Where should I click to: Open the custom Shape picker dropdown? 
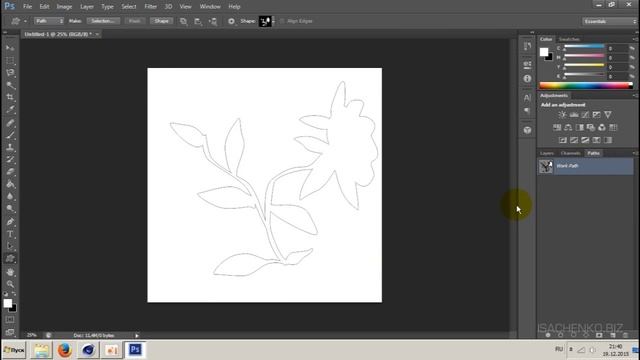point(273,21)
